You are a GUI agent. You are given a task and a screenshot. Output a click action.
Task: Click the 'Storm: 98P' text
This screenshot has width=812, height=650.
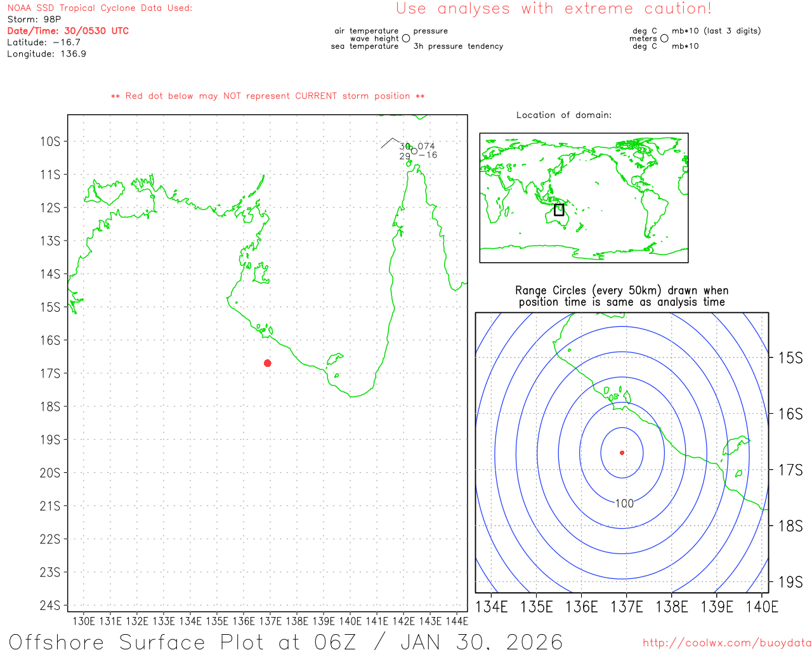coord(34,20)
